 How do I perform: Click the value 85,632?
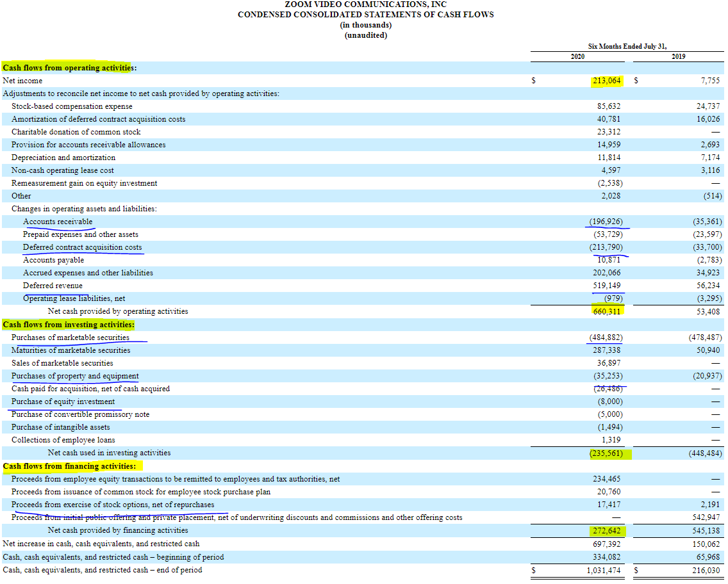coord(609,106)
